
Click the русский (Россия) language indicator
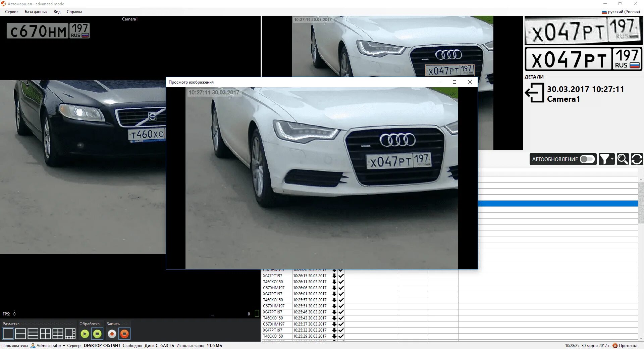pyautogui.click(x=621, y=12)
